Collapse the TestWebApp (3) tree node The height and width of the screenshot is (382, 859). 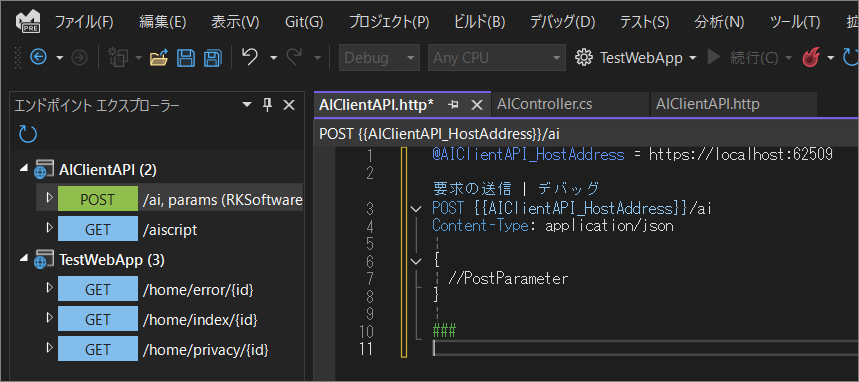(24, 259)
